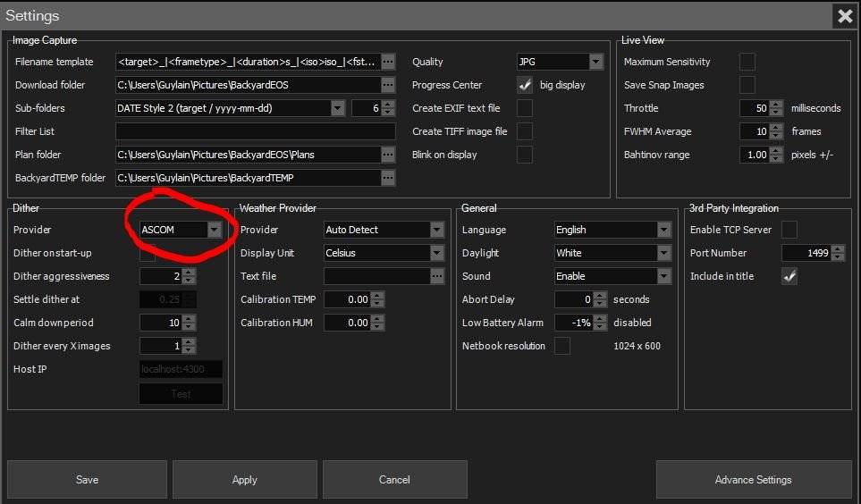Close the Settings dialog
The width and height of the screenshot is (861, 504).
(x=845, y=16)
